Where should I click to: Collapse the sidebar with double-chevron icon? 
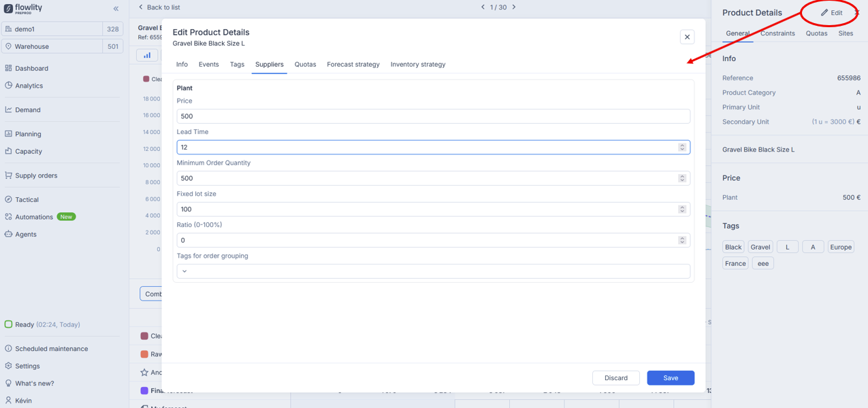(116, 9)
